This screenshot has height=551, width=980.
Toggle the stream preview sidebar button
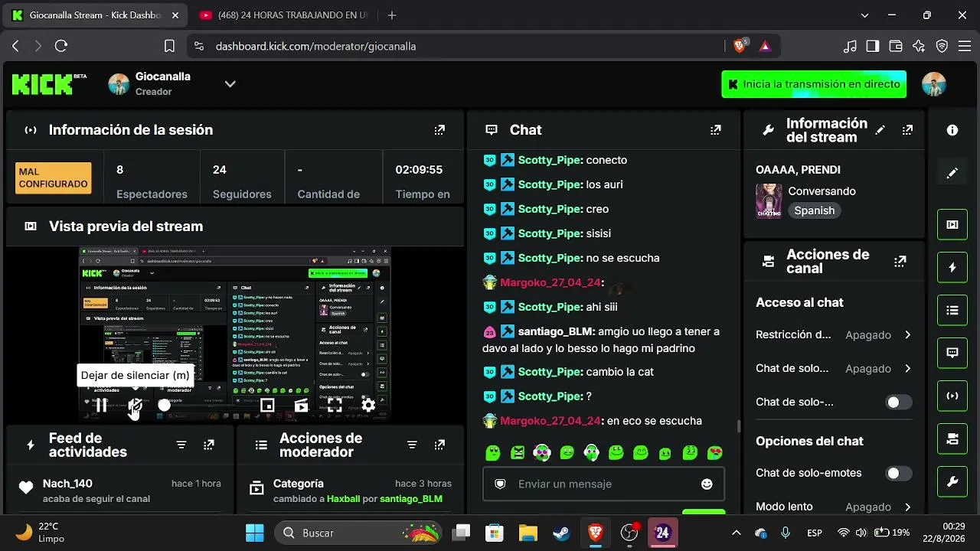coord(952,225)
